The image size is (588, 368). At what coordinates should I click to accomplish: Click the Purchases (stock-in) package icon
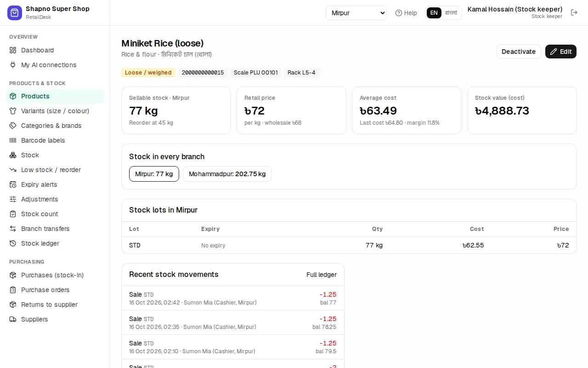click(x=13, y=275)
